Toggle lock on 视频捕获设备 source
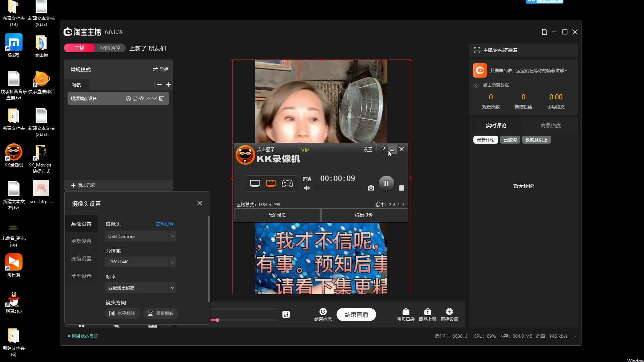The height and width of the screenshot is (362, 644). point(135,98)
